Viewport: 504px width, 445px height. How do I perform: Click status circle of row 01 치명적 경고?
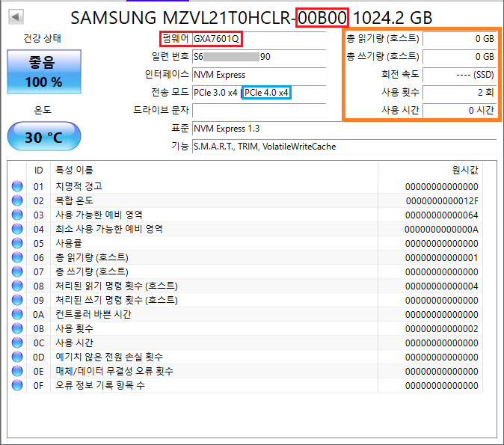17,186
